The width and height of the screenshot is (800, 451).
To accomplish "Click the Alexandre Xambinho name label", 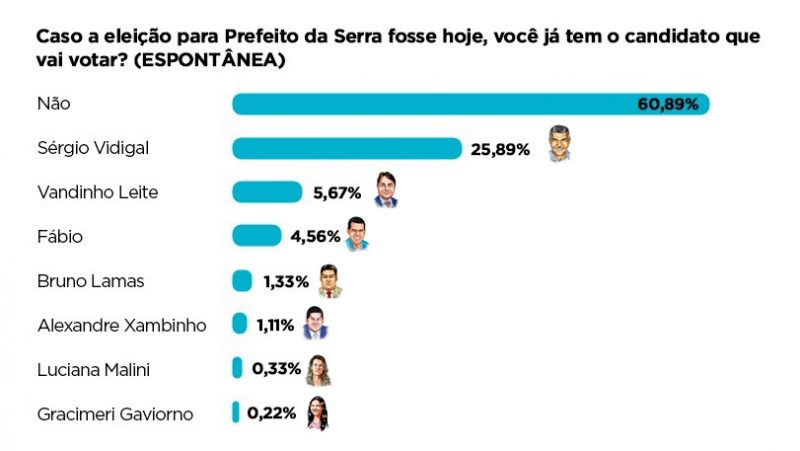I will [x=122, y=325].
